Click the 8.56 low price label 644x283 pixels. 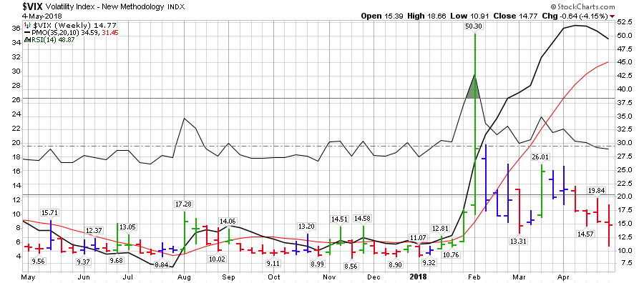click(x=351, y=266)
